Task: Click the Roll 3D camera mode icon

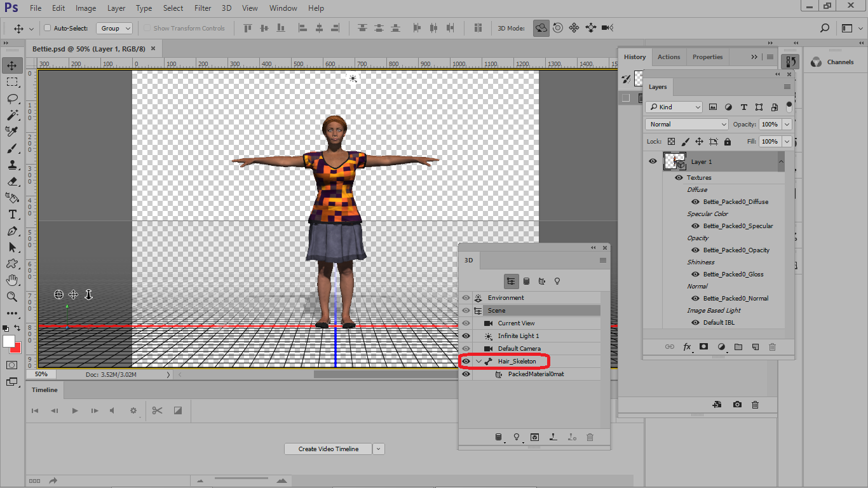Action: pos(558,28)
